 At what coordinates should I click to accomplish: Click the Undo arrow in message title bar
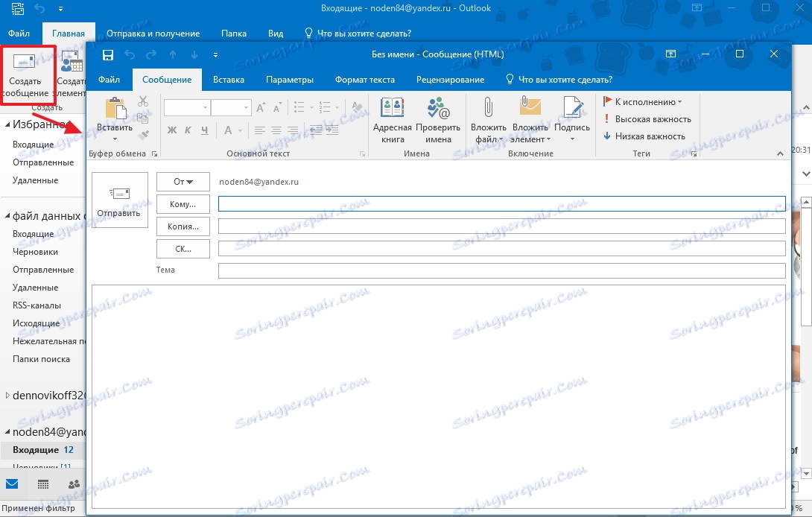click(x=130, y=55)
